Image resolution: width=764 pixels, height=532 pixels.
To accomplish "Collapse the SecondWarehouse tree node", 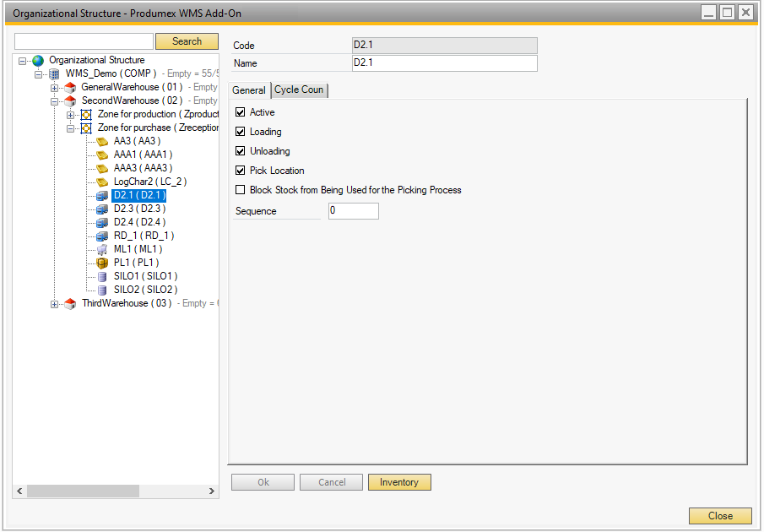I will [55, 101].
